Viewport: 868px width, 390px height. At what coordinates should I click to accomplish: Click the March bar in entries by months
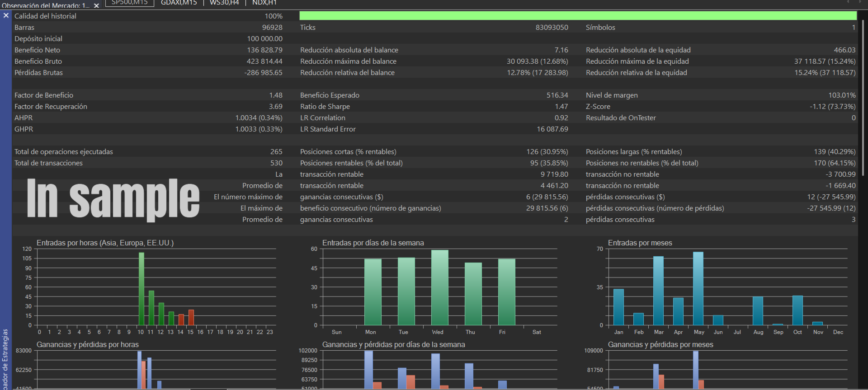pos(658,291)
